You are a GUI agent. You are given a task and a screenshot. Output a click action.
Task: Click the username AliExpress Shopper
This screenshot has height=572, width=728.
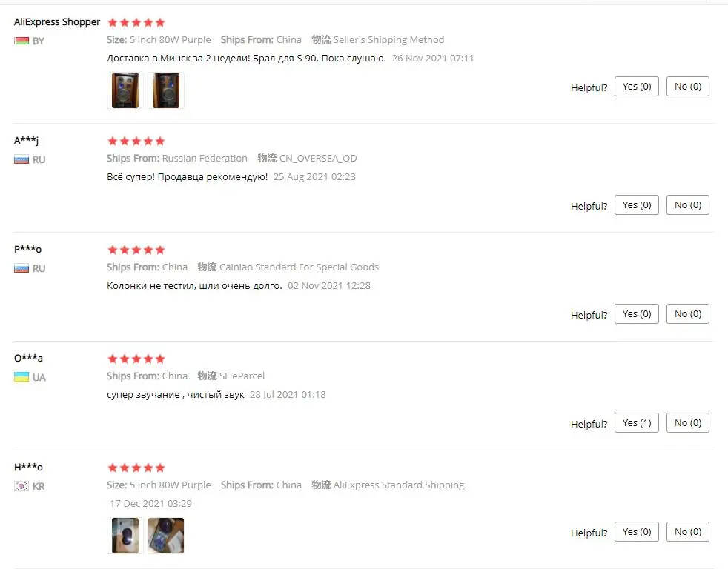coord(57,21)
